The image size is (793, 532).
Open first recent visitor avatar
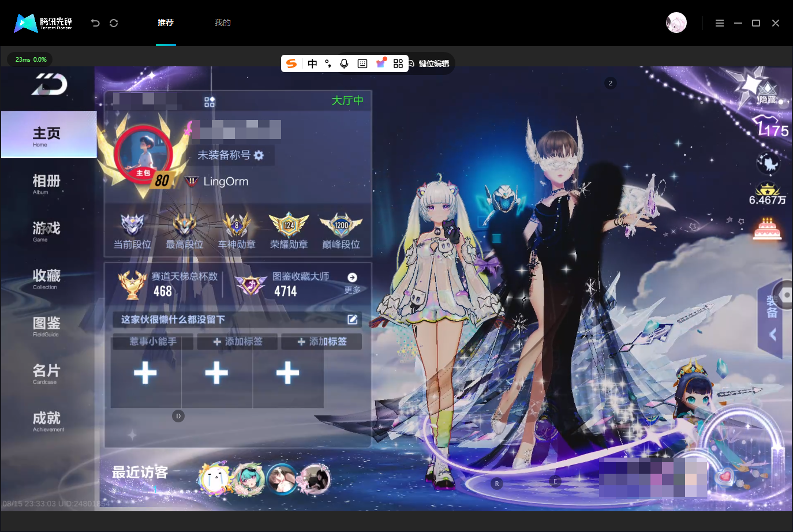pyautogui.click(x=215, y=479)
